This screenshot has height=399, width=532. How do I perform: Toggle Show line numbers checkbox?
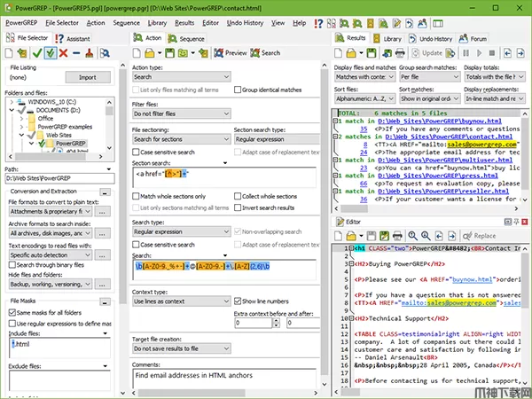point(237,301)
